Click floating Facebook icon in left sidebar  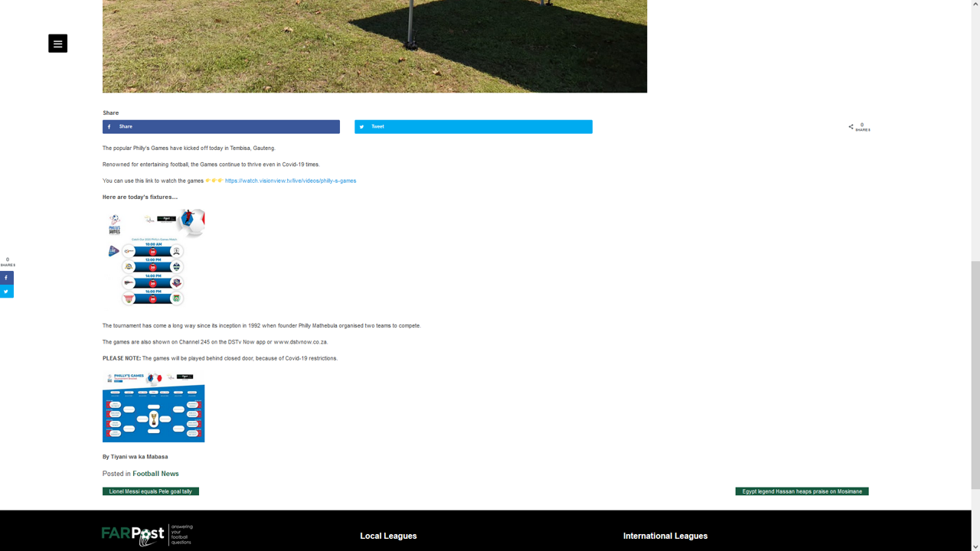point(7,278)
